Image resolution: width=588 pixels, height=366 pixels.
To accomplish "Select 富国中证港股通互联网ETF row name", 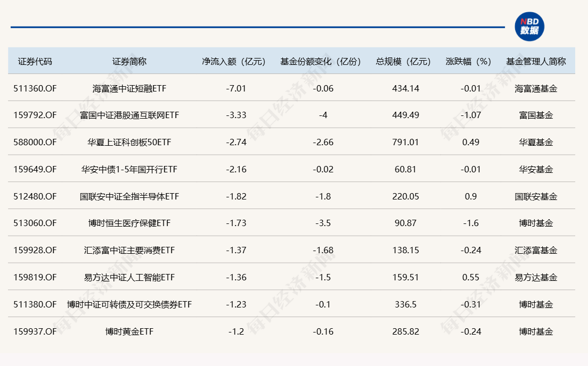I will 129,115.
